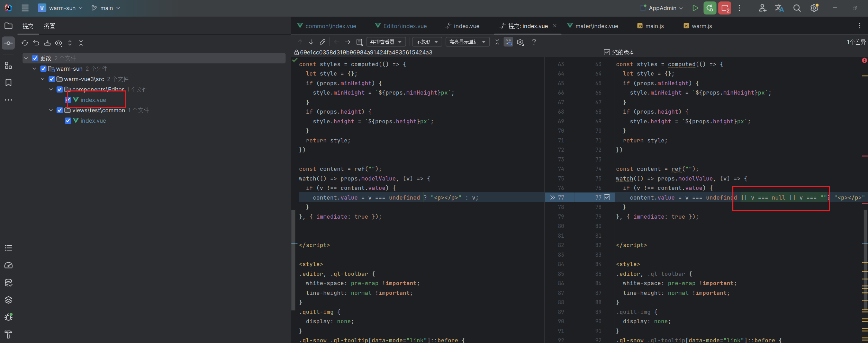The height and width of the screenshot is (343, 868).
Task: Click the edit source pencil icon
Action: [x=322, y=42]
